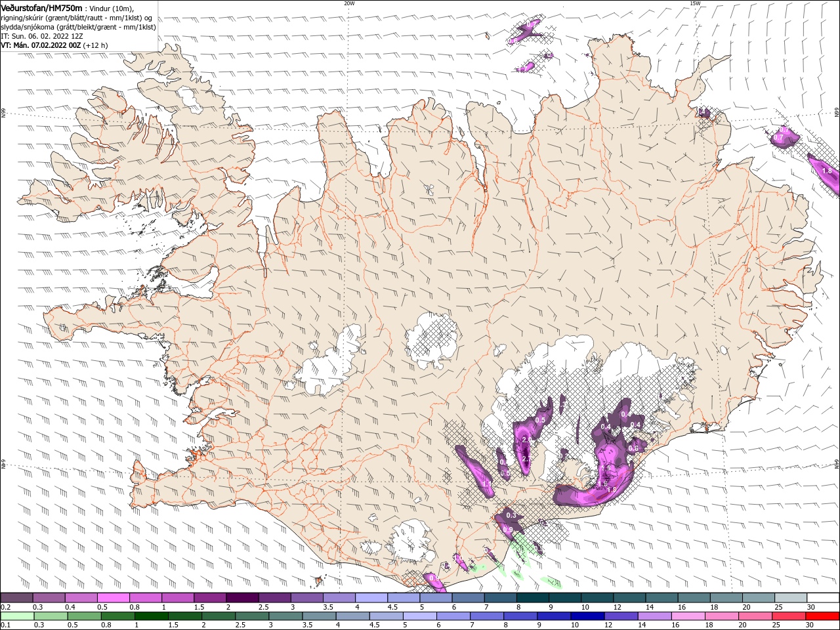
Task: Click the white 30 swatch in upper legend row
Action: 822,598
